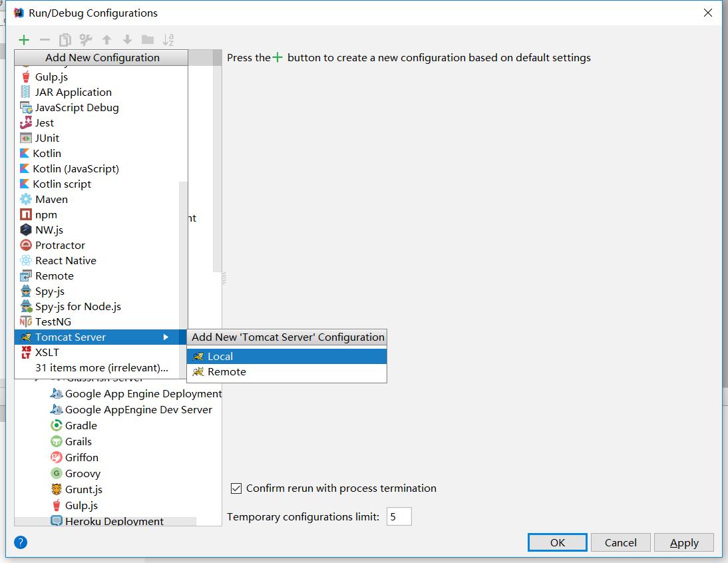The image size is (728, 563).
Task: Click the Copy Configuration toolbar icon
Action: point(65,40)
